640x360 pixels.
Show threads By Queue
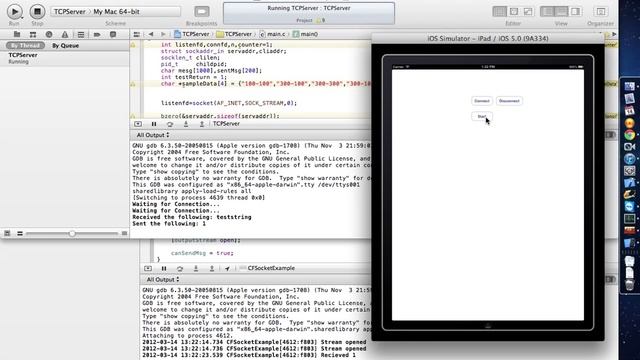(x=65, y=45)
